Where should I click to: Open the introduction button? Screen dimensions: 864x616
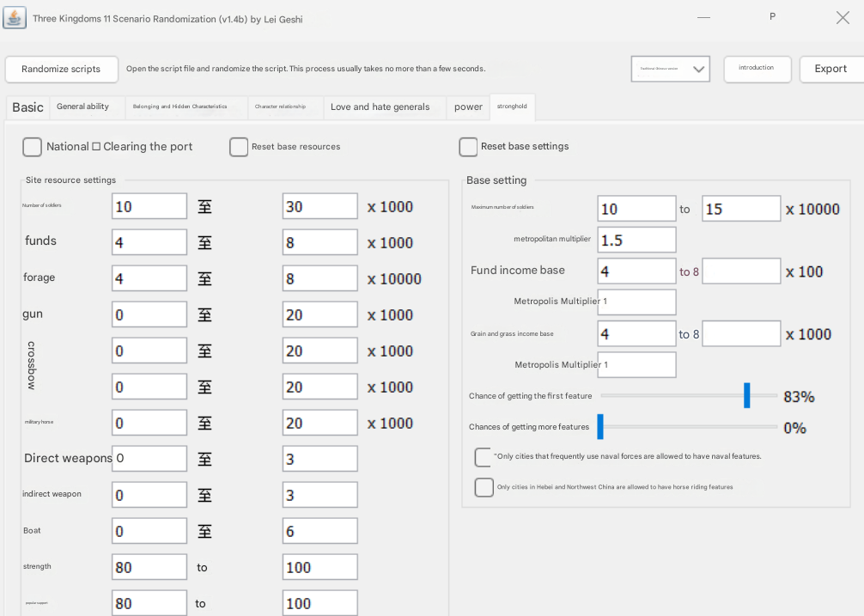tap(758, 69)
